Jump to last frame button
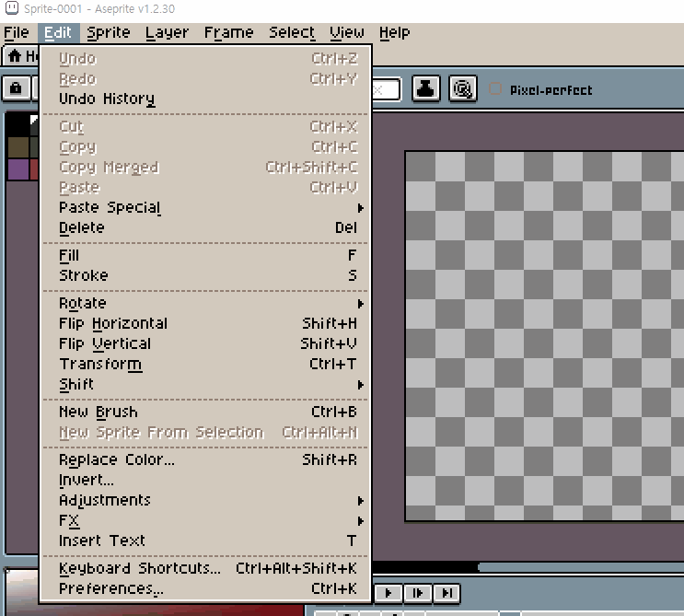The height and width of the screenshot is (616, 684). pos(446,593)
